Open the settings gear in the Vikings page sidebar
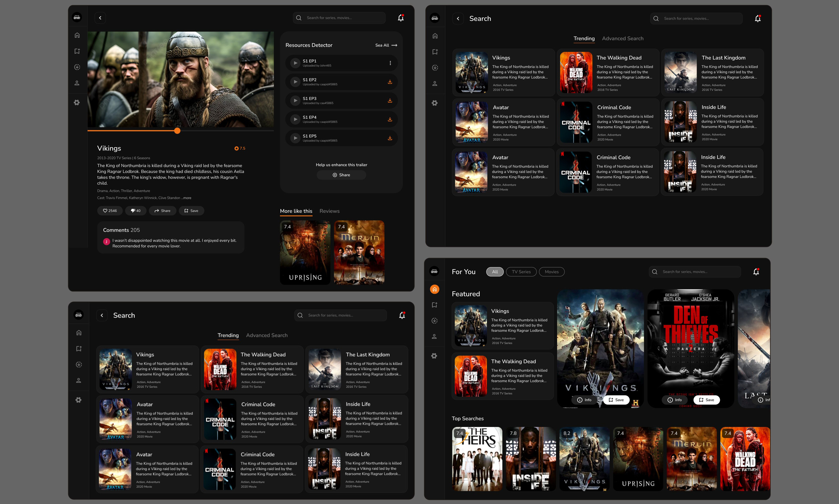Viewport: 839px width, 504px height. tap(77, 103)
